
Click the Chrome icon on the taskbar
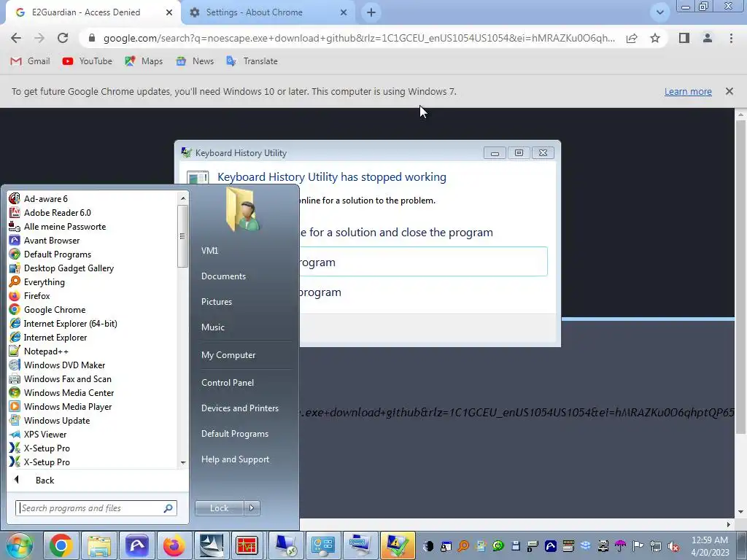[61, 545]
